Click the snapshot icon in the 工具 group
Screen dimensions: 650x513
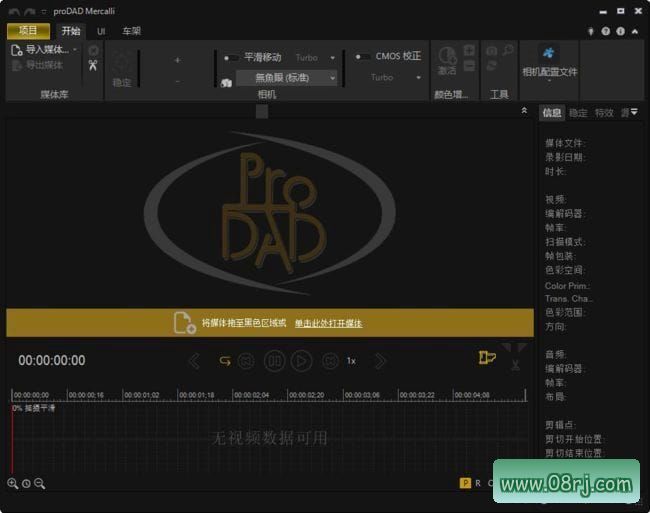coord(492,51)
